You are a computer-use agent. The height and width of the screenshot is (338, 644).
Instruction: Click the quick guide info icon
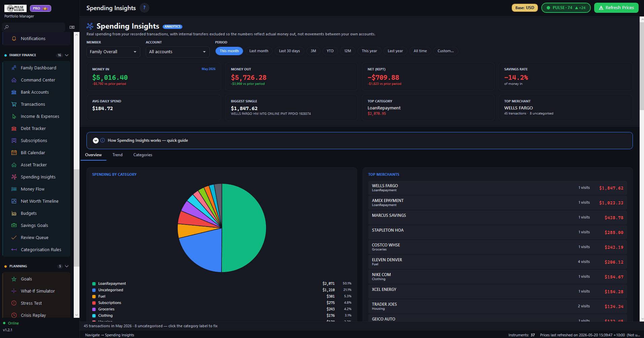point(102,140)
